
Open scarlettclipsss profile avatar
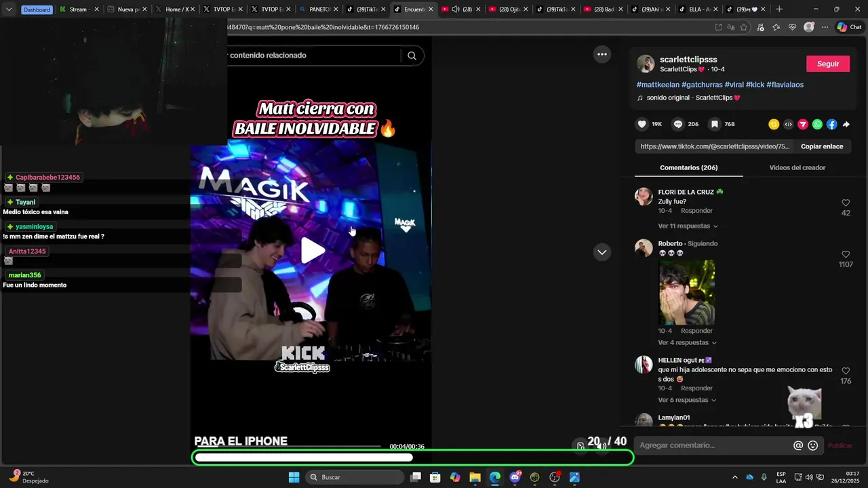click(646, 64)
